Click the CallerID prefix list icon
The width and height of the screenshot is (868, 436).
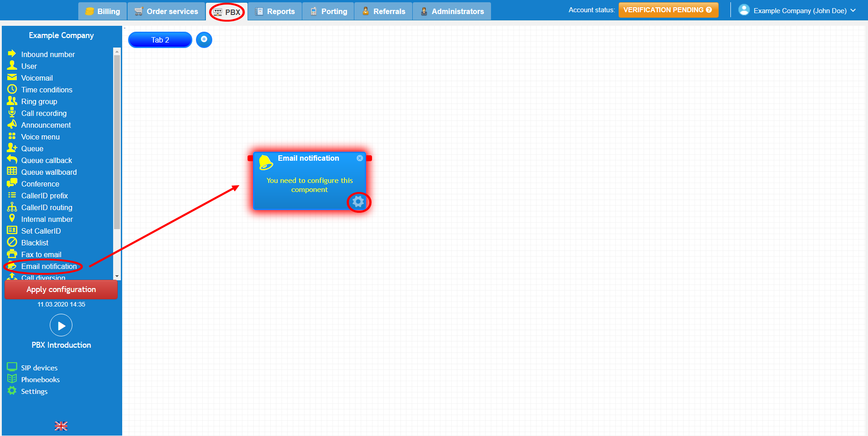pyautogui.click(x=12, y=195)
